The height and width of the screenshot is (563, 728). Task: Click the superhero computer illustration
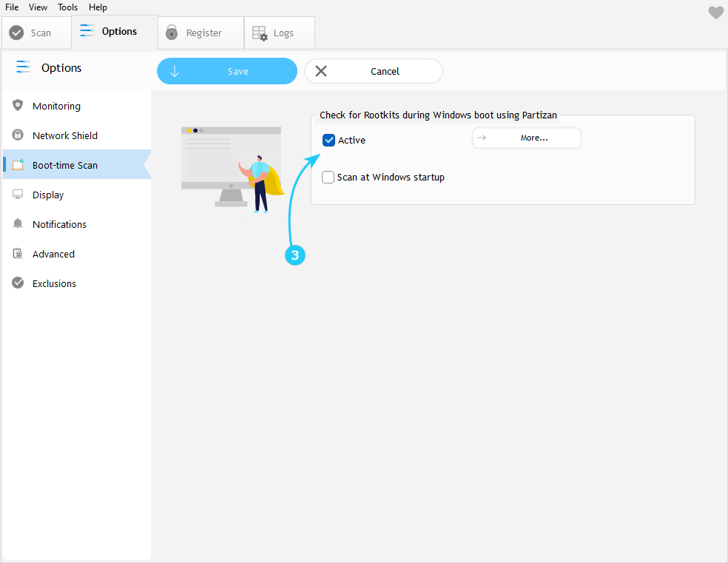(x=232, y=170)
